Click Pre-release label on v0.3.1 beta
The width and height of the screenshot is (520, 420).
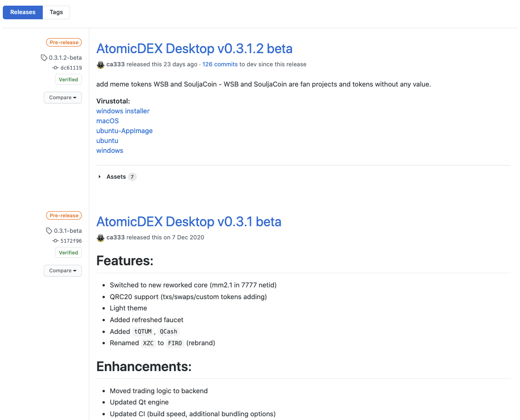tap(64, 215)
